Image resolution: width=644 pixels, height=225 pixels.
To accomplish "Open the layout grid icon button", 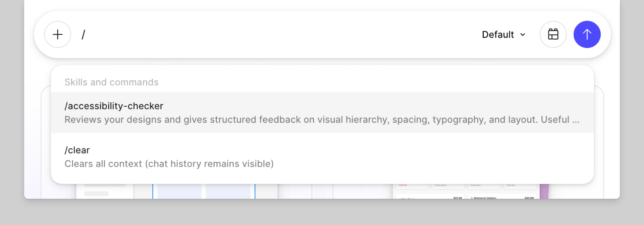I will tap(553, 35).
